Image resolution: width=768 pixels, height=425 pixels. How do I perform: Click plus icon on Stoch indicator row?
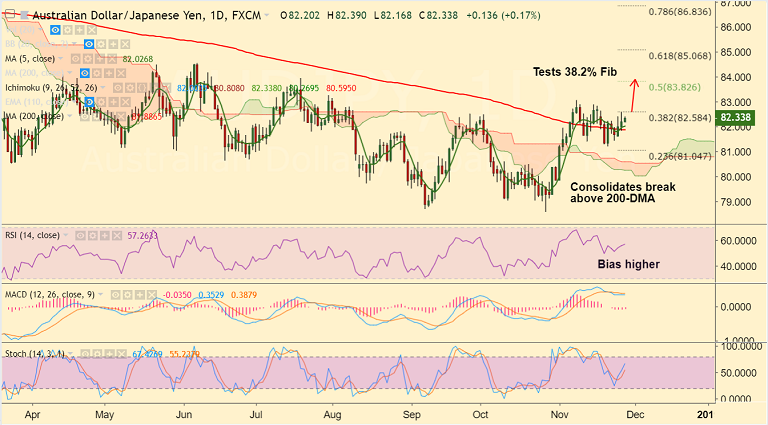pos(109,354)
